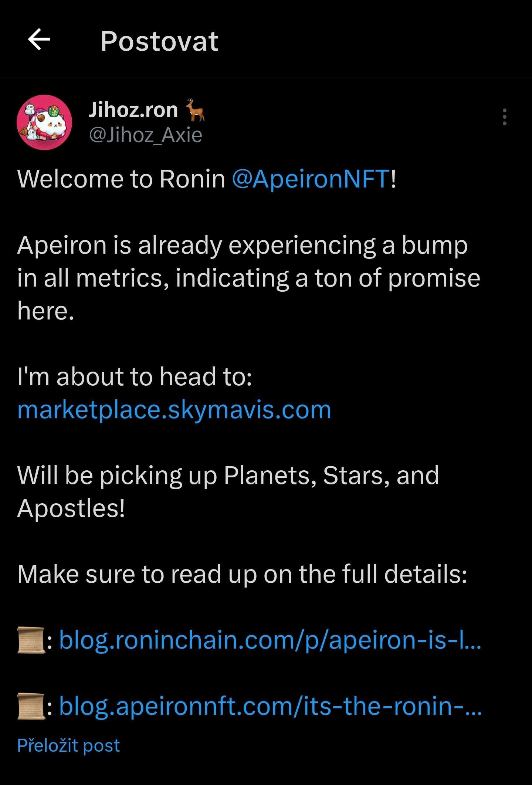This screenshot has height=785, width=532.
Task: Open the three-dot post options menu
Action: (504, 117)
